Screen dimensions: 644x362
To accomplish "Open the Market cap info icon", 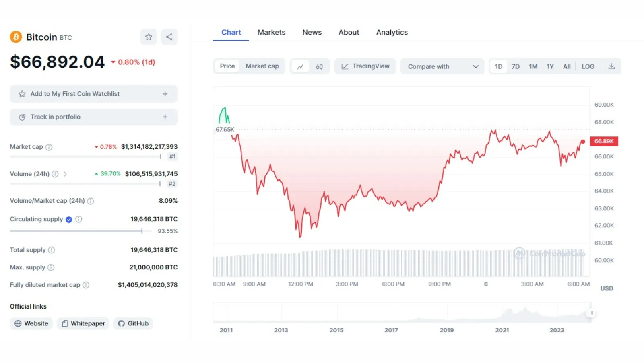I will [49, 147].
